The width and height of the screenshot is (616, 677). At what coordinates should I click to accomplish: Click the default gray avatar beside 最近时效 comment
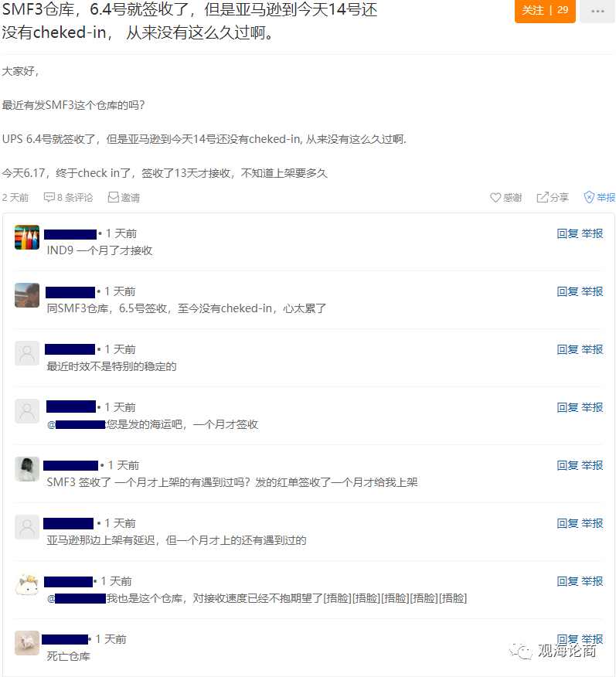tap(27, 353)
